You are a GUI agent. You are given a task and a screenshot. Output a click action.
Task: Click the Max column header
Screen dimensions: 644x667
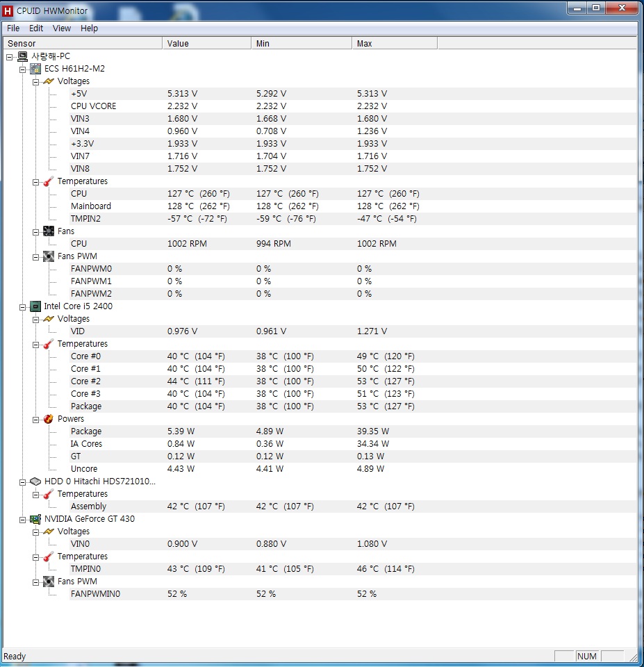(395, 43)
